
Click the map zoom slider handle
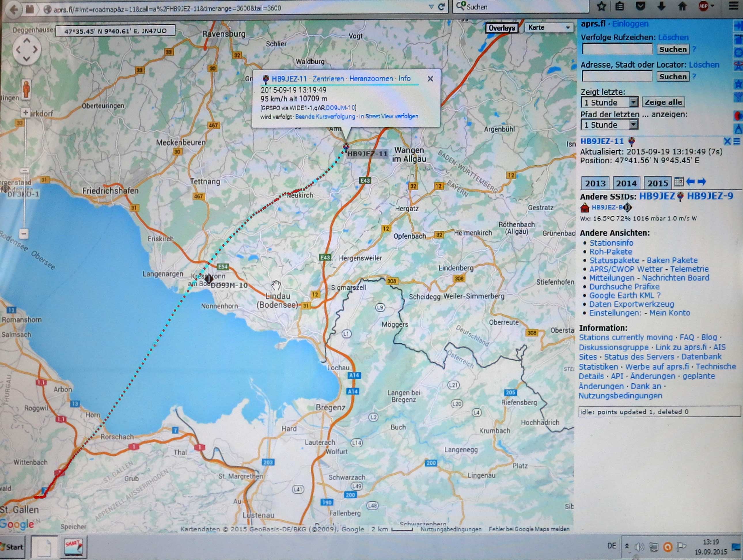(x=24, y=170)
